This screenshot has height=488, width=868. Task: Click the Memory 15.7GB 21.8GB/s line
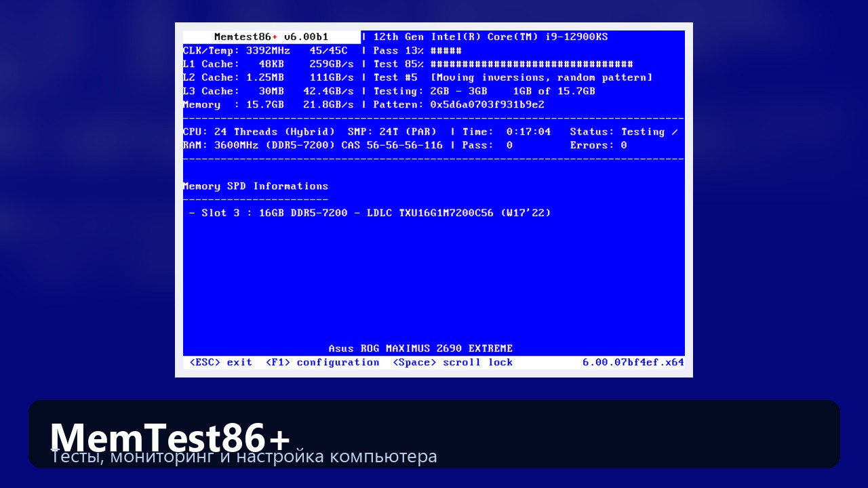[269, 104]
